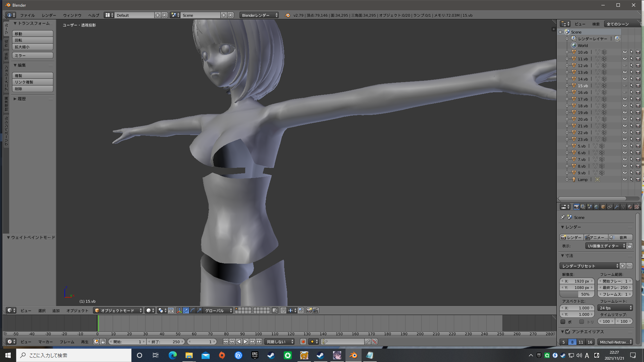Screen dimensions: 644x362
Task: Open the Help menu
Action: click(x=94, y=15)
